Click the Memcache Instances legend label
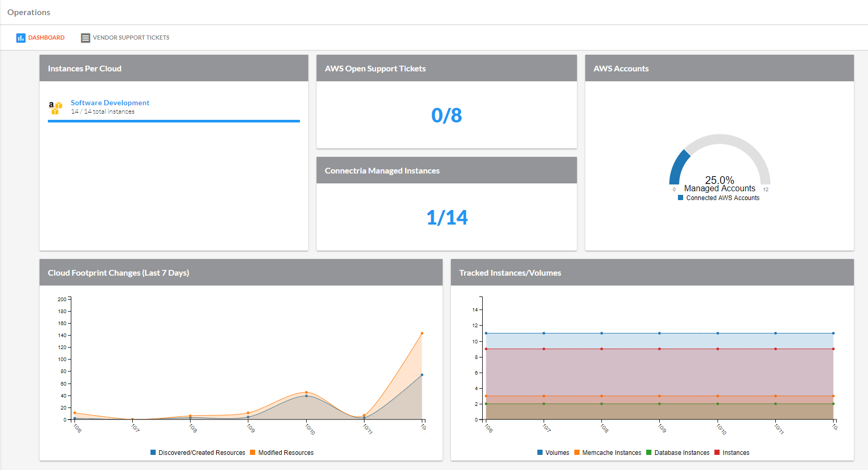868x470 pixels. 612,453
